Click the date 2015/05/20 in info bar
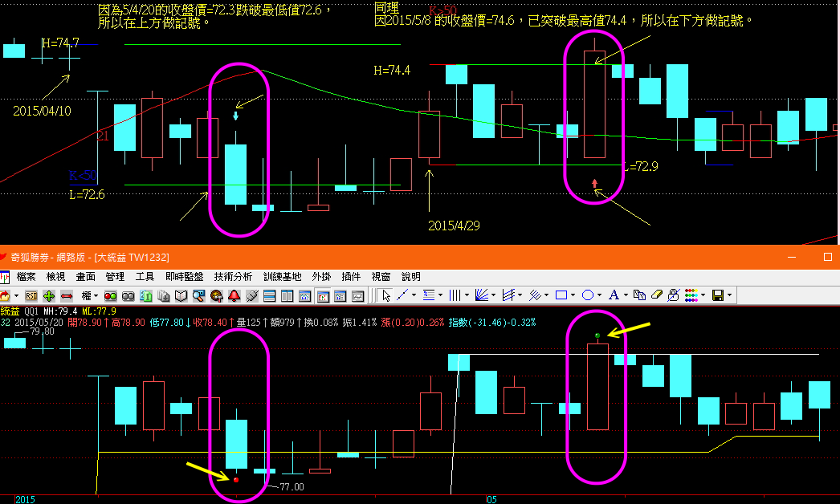840x504 pixels. [x=39, y=323]
